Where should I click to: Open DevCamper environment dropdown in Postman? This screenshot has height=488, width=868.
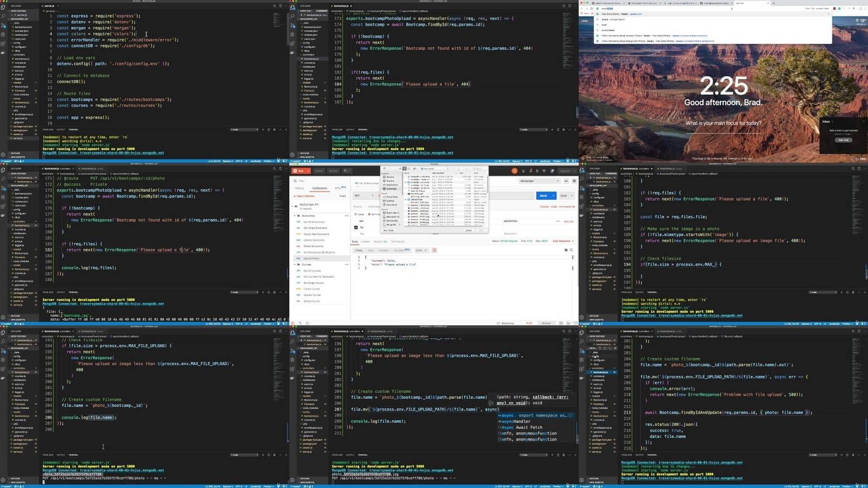coord(539,181)
